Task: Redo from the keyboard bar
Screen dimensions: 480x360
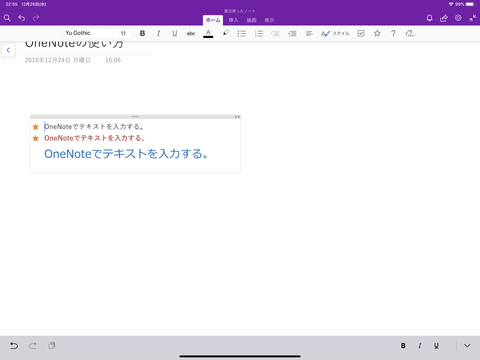Action: coord(33,346)
